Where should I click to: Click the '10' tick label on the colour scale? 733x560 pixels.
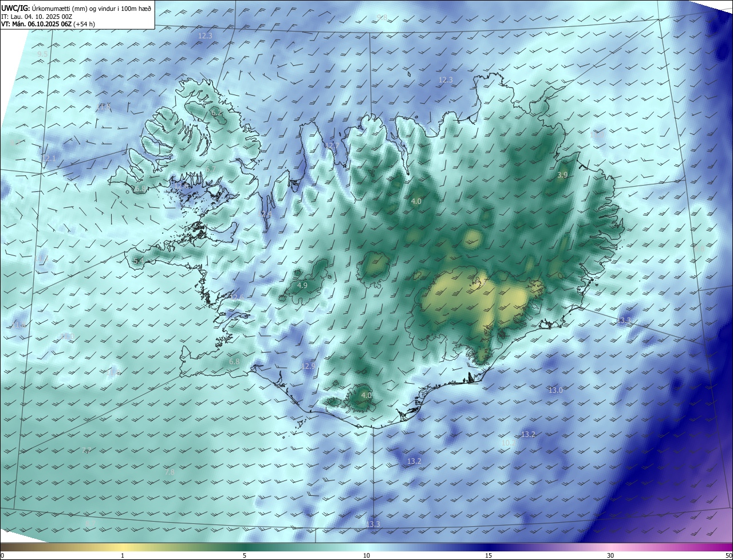[366, 555]
